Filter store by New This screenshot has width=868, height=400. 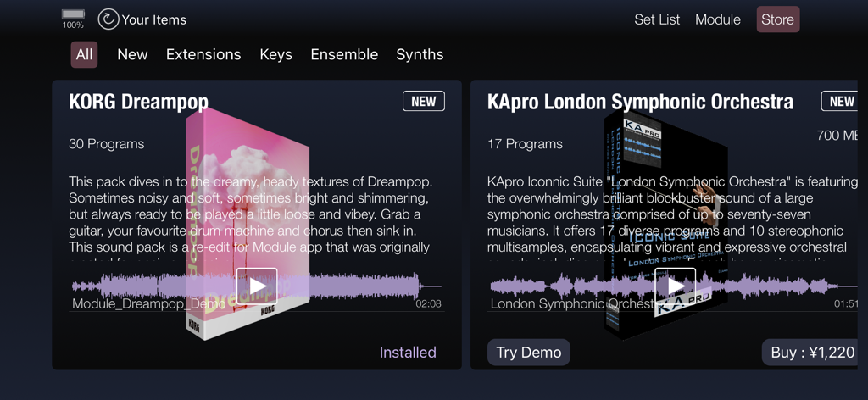(x=132, y=55)
